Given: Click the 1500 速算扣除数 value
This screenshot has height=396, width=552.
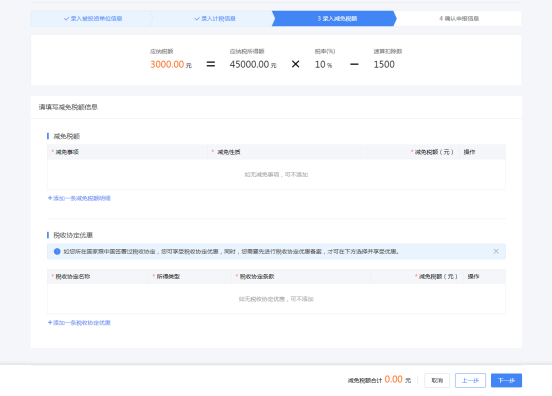Looking at the screenshot, I should click(384, 64).
